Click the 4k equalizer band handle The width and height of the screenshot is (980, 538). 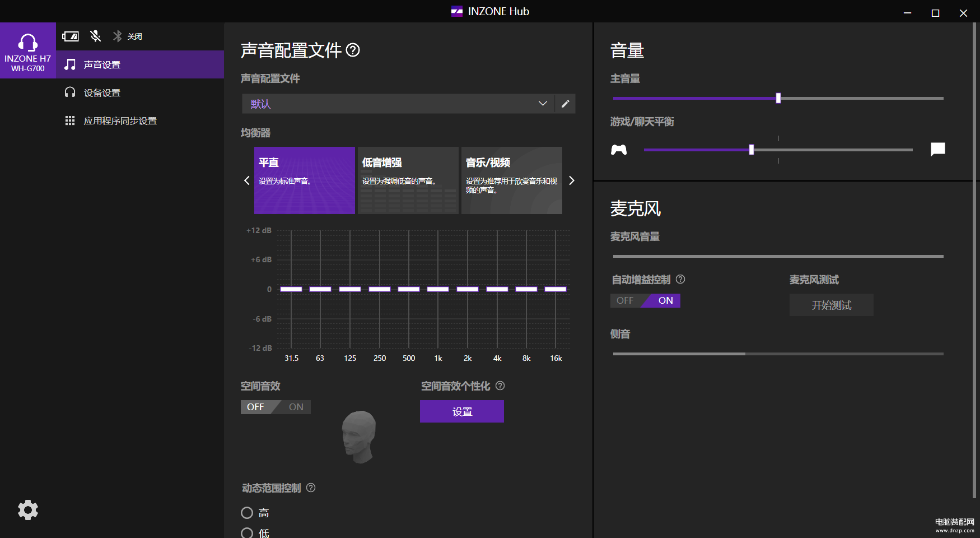[x=497, y=289]
